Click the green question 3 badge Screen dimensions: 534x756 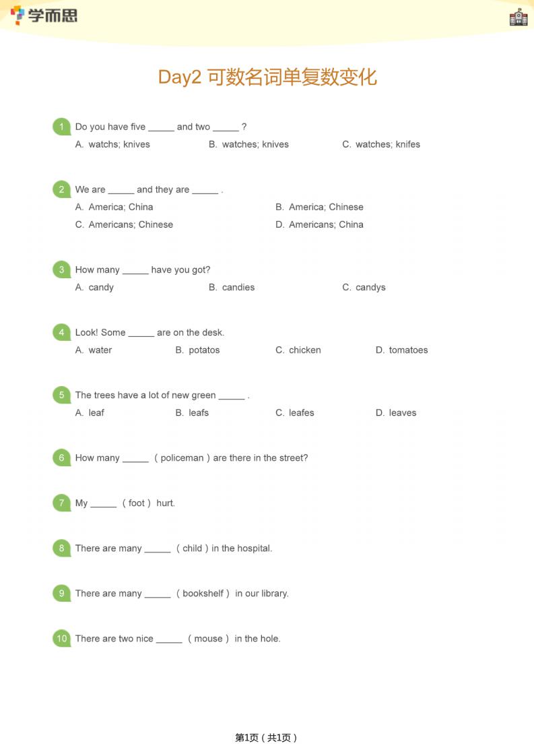(x=61, y=270)
